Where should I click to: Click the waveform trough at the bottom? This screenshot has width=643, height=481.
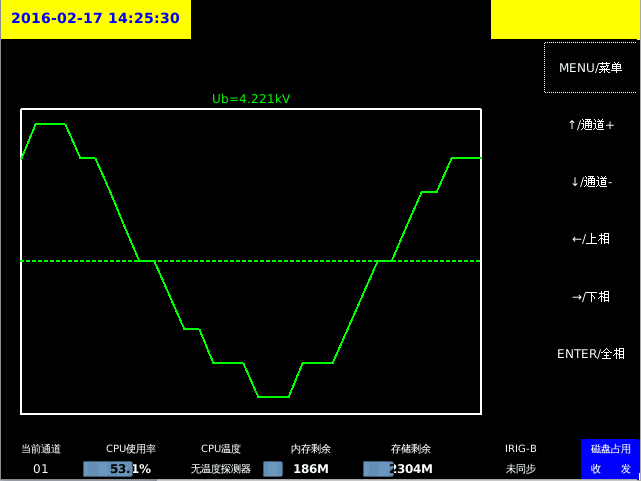coord(273,397)
